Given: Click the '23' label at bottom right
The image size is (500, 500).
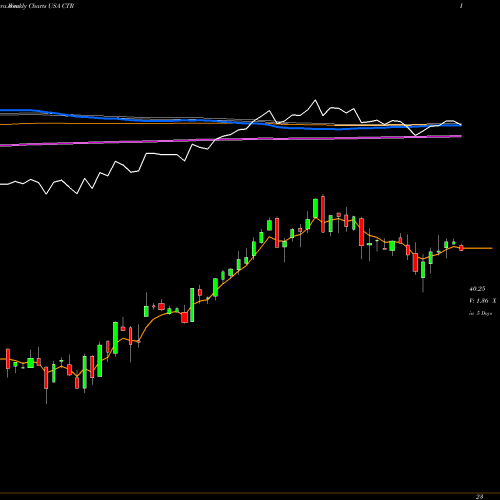Looking at the screenshot, I should pyautogui.click(x=480, y=497).
